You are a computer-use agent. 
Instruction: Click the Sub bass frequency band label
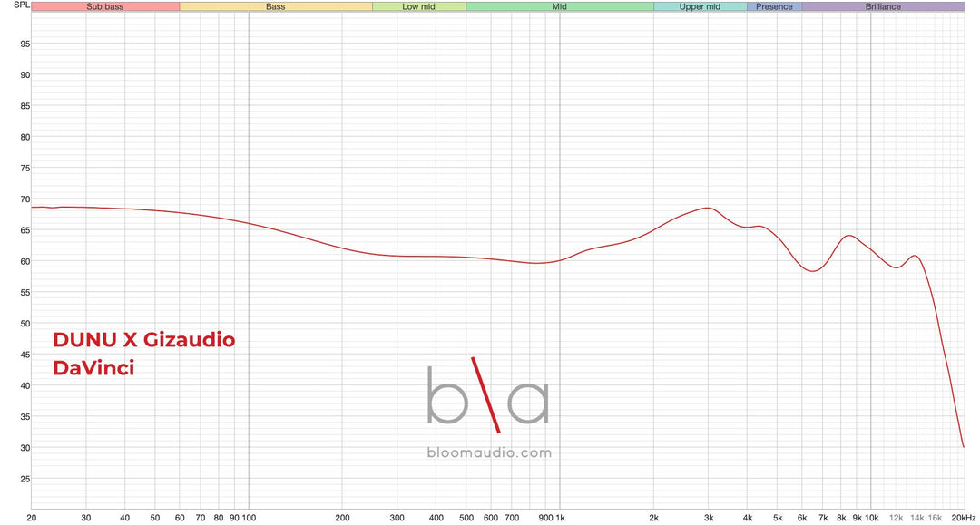coord(105,7)
